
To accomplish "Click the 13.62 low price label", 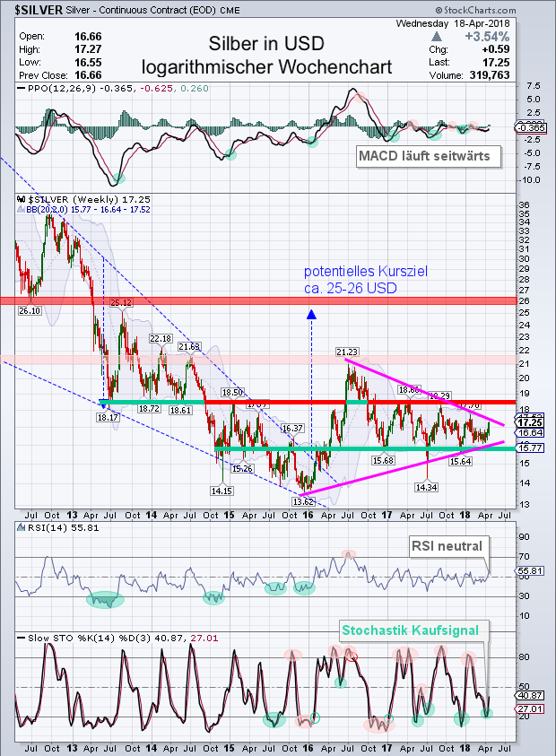I will pyautogui.click(x=305, y=501).
